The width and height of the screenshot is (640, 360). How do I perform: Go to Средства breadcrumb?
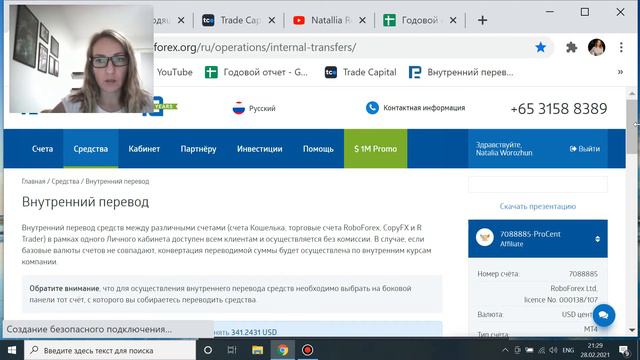(65, 181)
